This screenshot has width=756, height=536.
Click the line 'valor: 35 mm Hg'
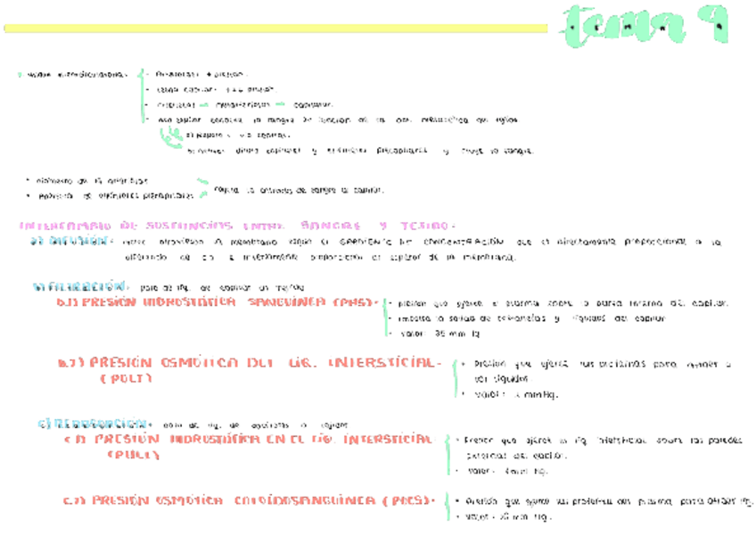[x=440, y=334]
